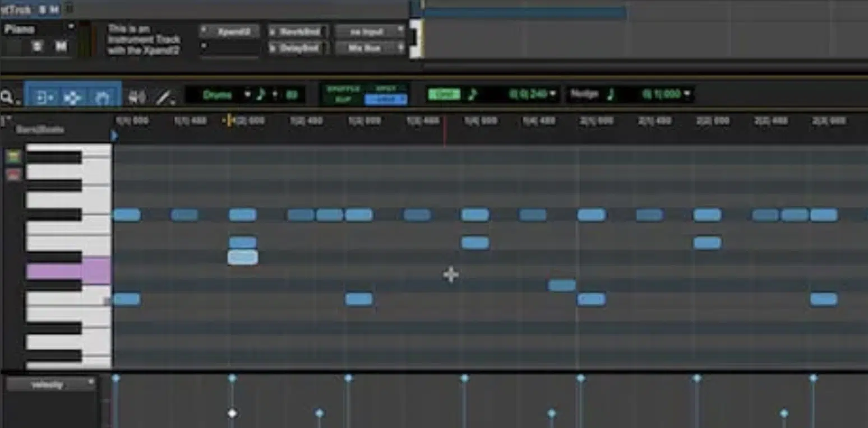
Task: Click the first velocity stalk at lane start
Action: click(x=116, y=400)
